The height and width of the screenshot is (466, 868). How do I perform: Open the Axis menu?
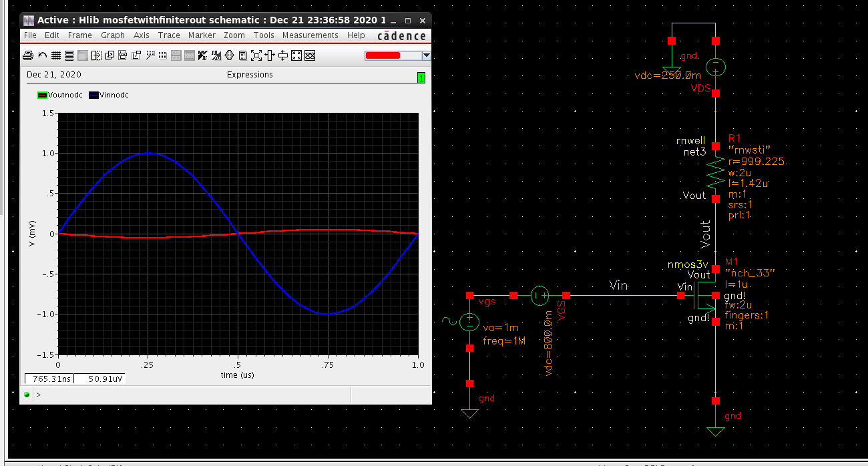coord(142,35)
